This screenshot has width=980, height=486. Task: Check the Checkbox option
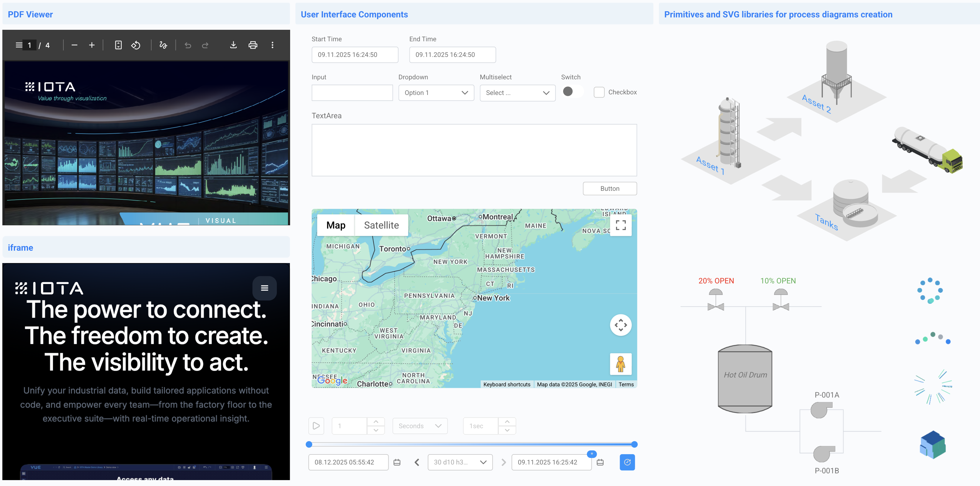599,93
